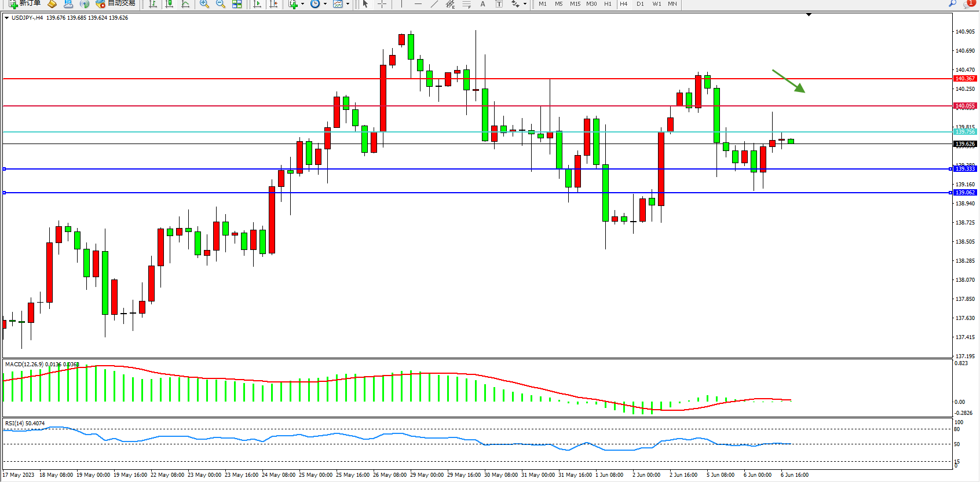The image size is (980, 482).
Task: Switch chart to candlestick mode
Action: [x=169, y=4]
